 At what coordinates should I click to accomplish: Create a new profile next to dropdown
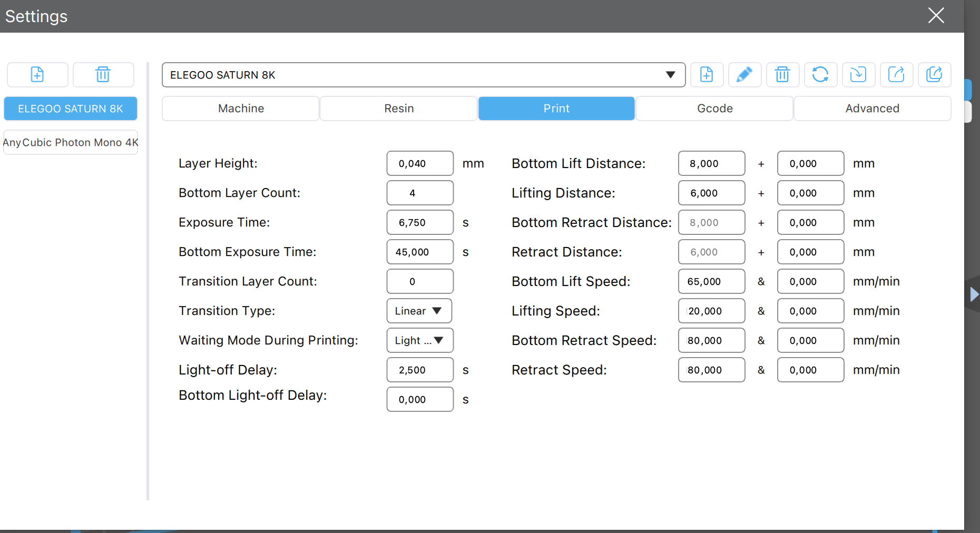click(x=707, y=74)
